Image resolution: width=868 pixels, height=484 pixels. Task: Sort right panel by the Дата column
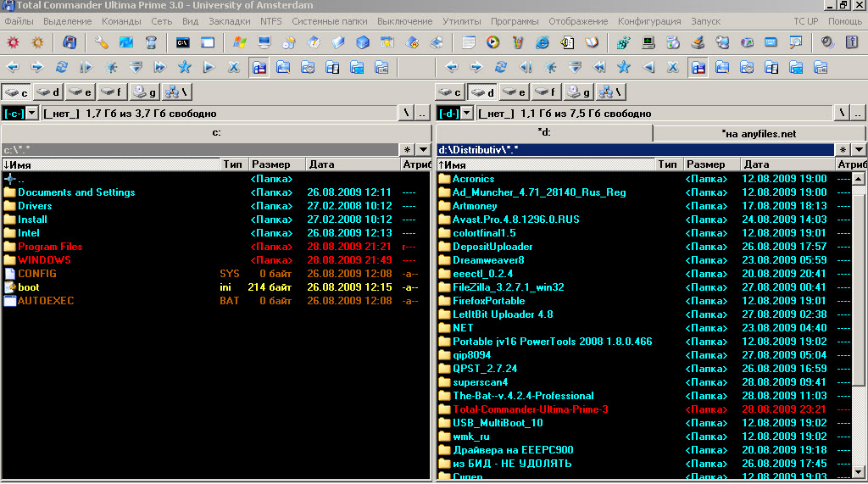(x=787, y=164)
